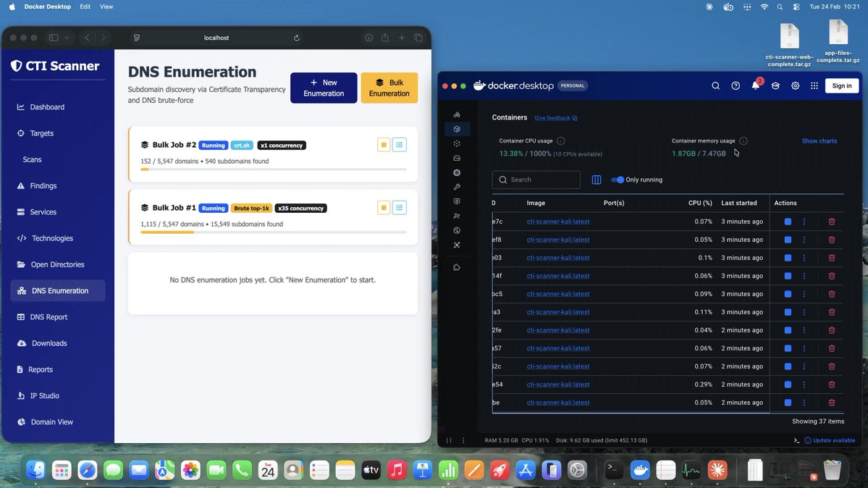Open Spotlight search in menu bar
Screen dimensions: 868x488
(780, 7)
